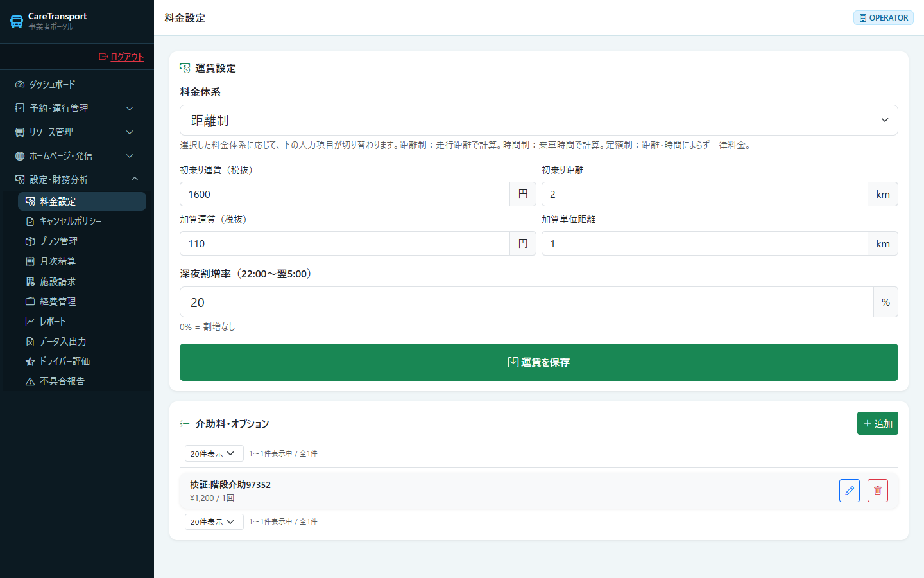Image resolution: width=924 pixels, height=578 pixels.
Task: Click the 予約・運行管理 checklist icon
Action: (x=20, y=108)
